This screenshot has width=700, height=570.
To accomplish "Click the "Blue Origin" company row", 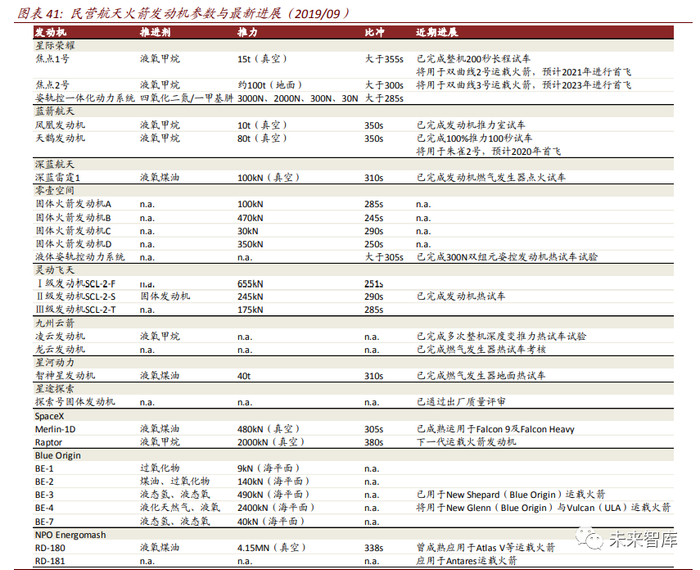I will (x=354, y=455).
